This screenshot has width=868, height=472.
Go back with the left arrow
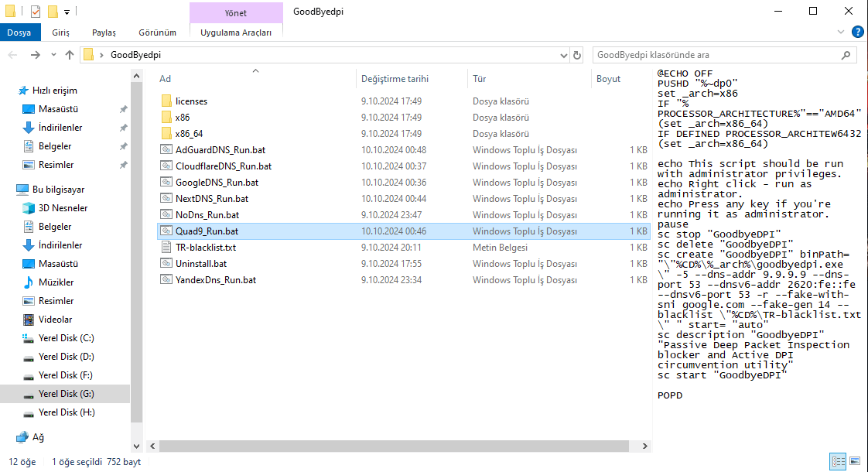coord(12,55)
